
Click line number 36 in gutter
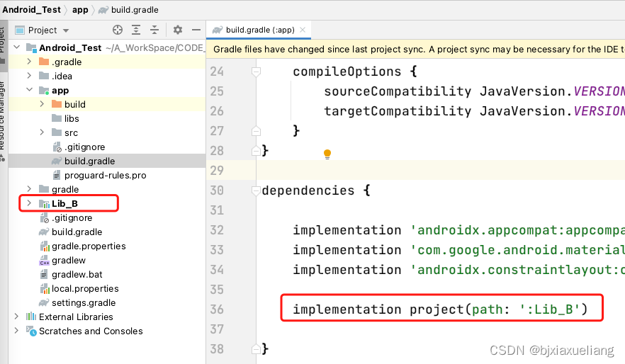pos(217,309)
